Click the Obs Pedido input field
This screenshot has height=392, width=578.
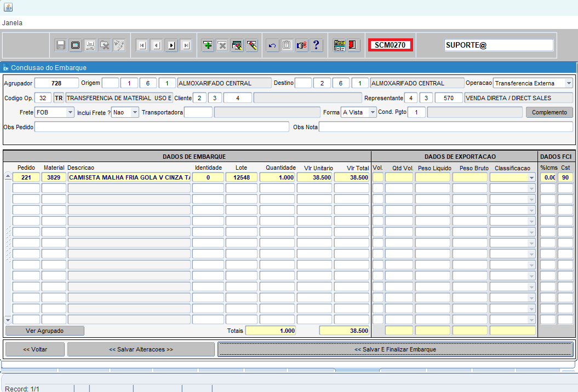click(162, 127)
